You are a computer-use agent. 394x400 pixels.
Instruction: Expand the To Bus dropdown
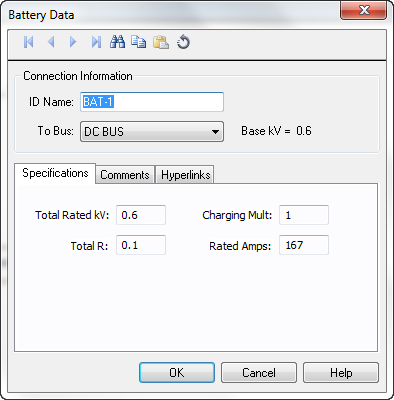pyautogui.click(x=152, y=132)
